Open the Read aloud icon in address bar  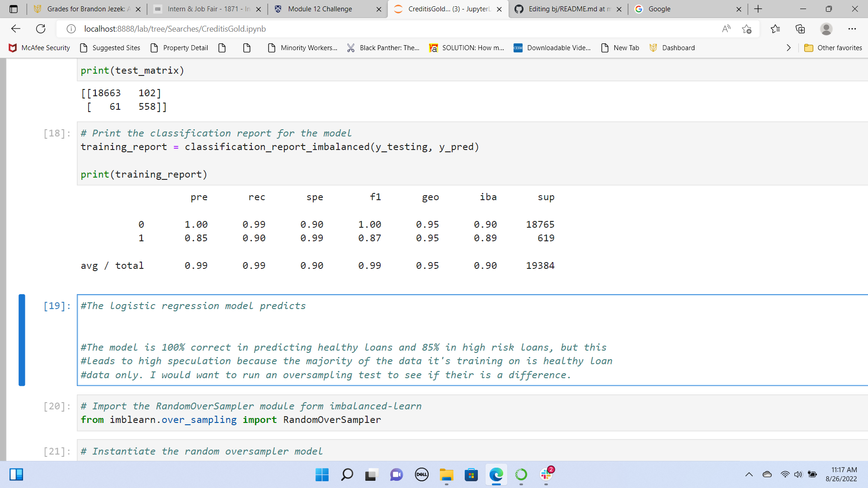726,29
